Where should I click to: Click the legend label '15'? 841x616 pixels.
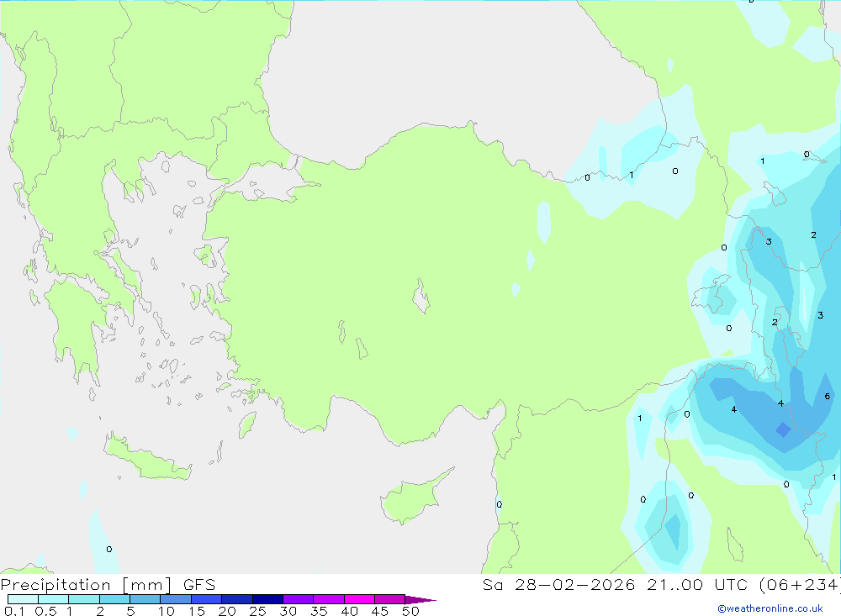click(197, 611)
